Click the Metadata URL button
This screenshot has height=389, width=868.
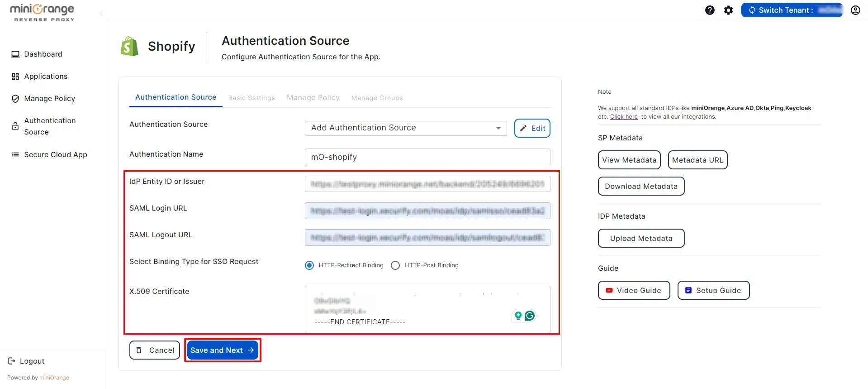pyautogui.click(x=697, y=160)
